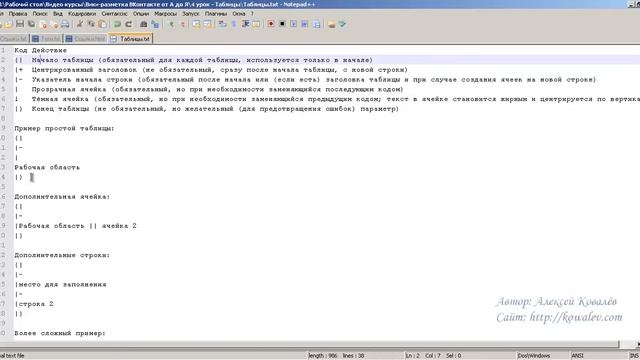Viewport: 640px width, 360px height.
Task: Save current recorded macro icon
Action: click(x=316, y=24)
